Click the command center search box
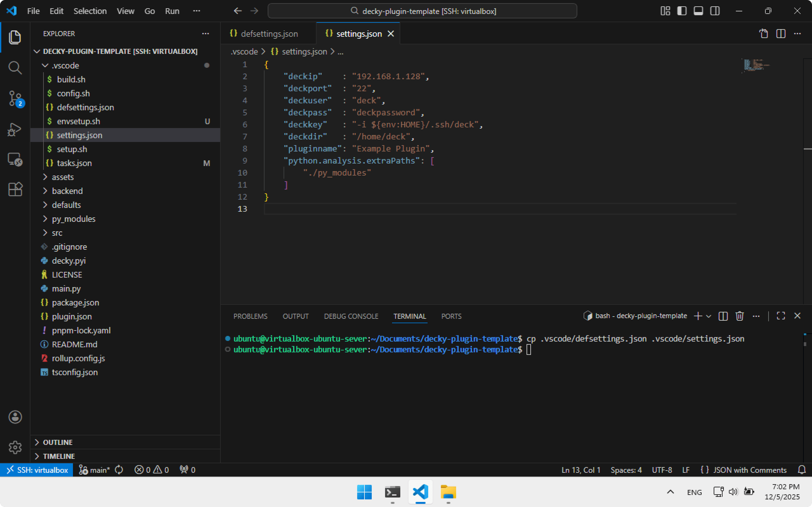 tap(422, 11)
